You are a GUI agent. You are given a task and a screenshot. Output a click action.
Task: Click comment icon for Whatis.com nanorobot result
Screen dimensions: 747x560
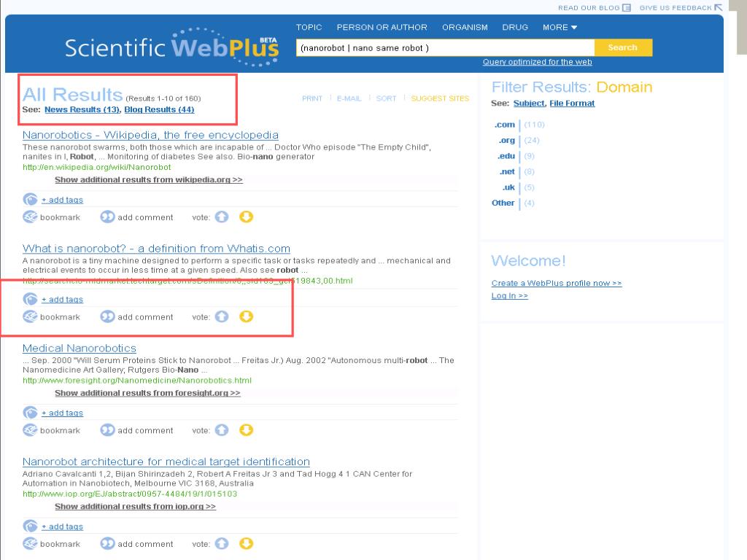[108, 316]
